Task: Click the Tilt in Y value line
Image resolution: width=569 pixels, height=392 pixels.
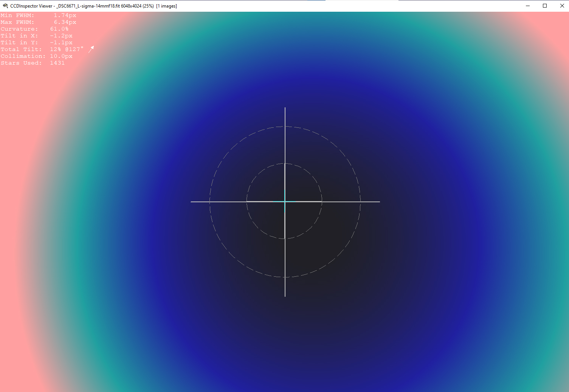Action: [x=36, y=43]
